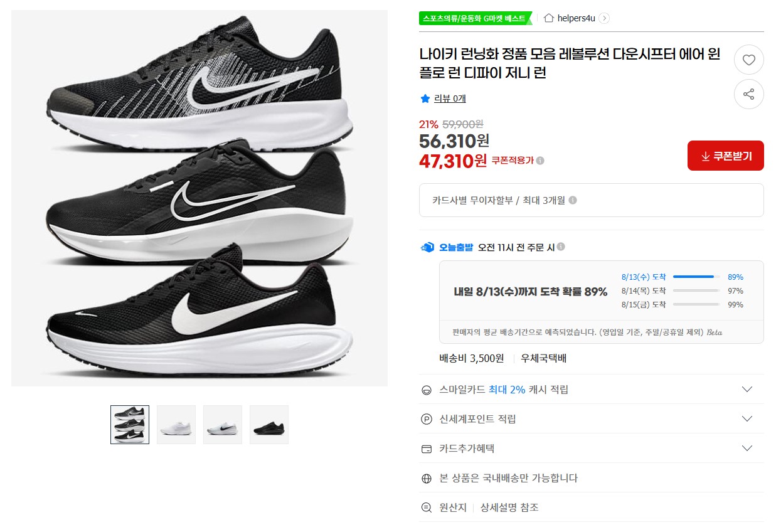Click the info icon next to 최대 3개월
This screenshot has width=776, height=532.
click(573, 201)
